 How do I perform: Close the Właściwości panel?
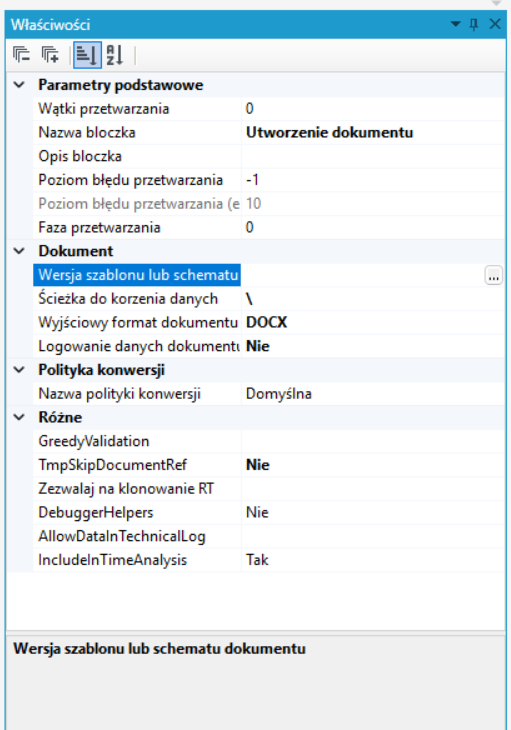(x=495, y=24)
